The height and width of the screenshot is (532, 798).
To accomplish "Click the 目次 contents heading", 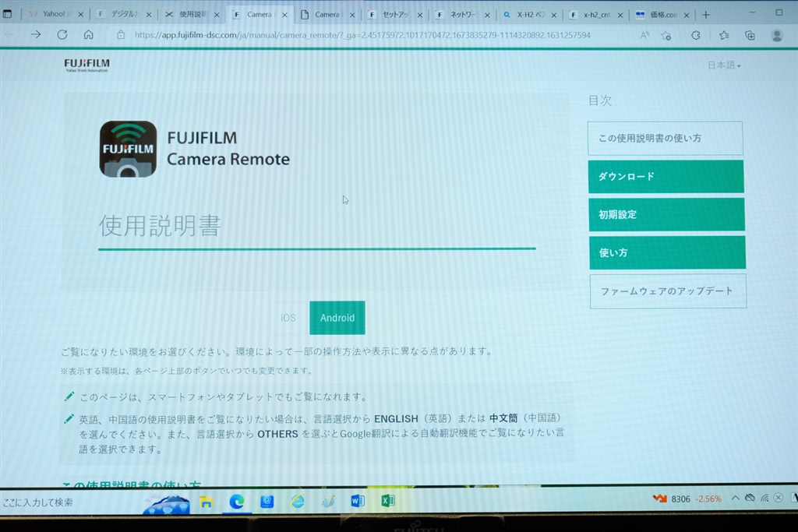I will (599, 100).
